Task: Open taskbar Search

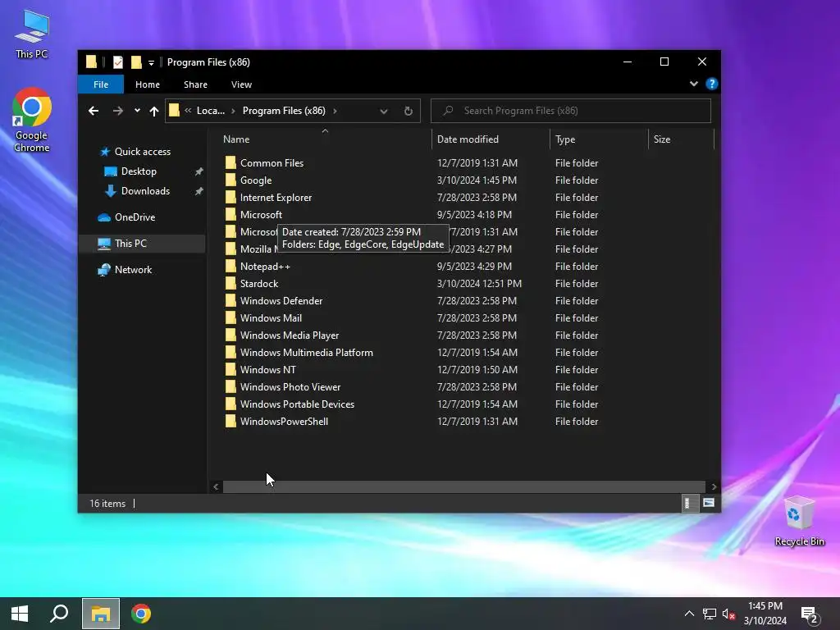Action: [x=59, y=614]
